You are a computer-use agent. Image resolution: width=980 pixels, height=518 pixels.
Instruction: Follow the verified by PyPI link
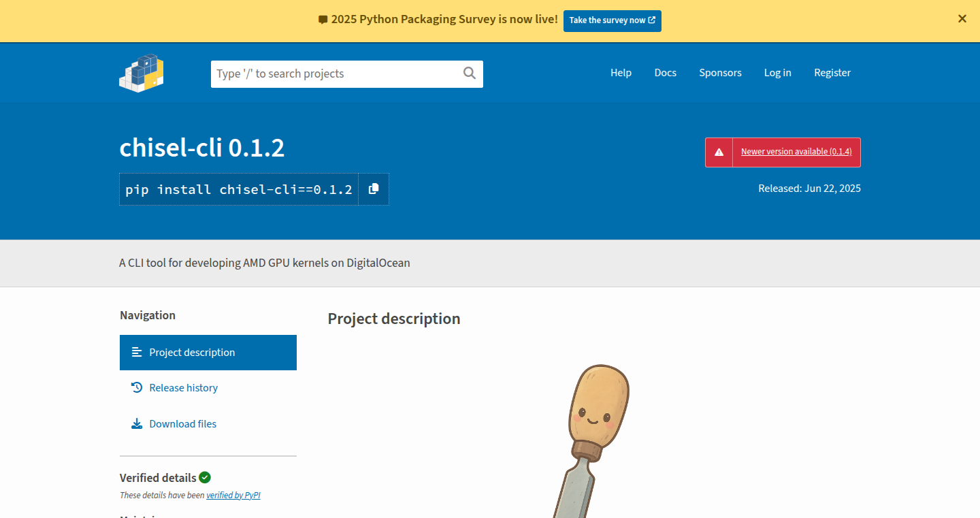233,496
